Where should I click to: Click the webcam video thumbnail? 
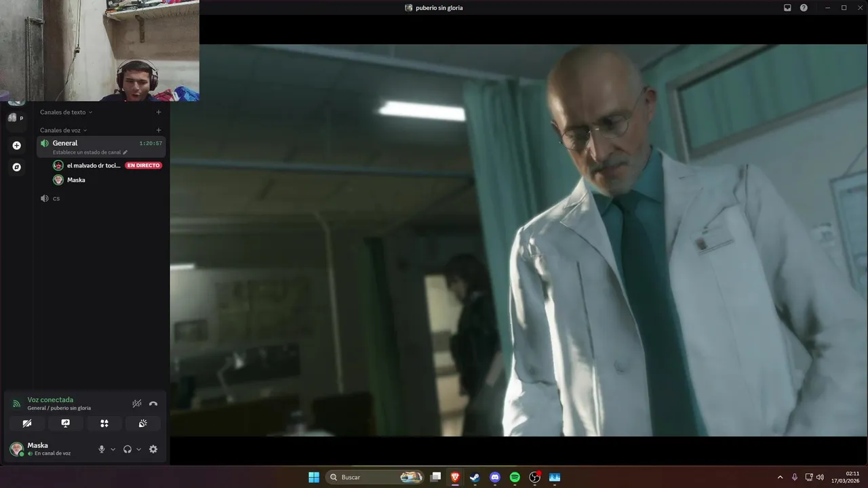[x=100, y=51]
